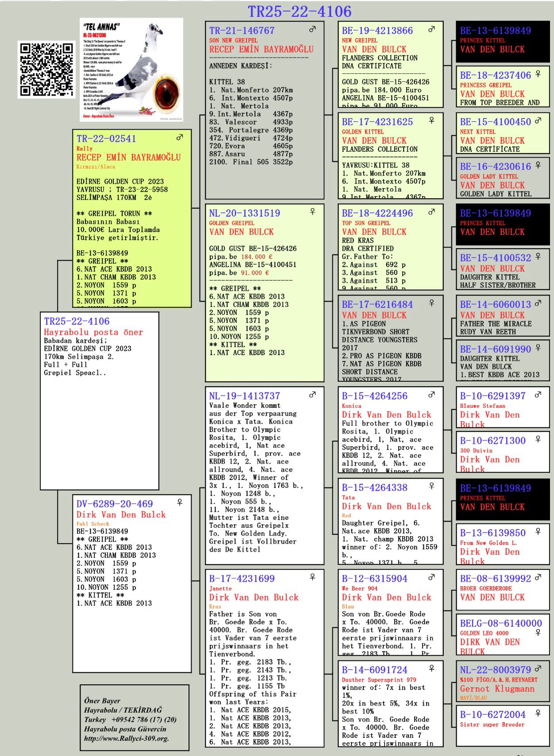Click the From New Golden L. label
This screenshot has height=756, width=554.
[489, 542]
